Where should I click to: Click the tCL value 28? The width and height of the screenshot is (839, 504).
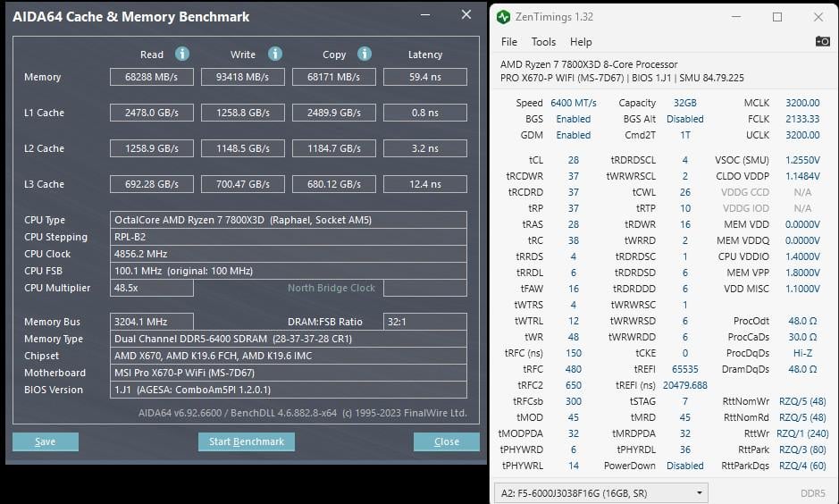tap(573, 160)
